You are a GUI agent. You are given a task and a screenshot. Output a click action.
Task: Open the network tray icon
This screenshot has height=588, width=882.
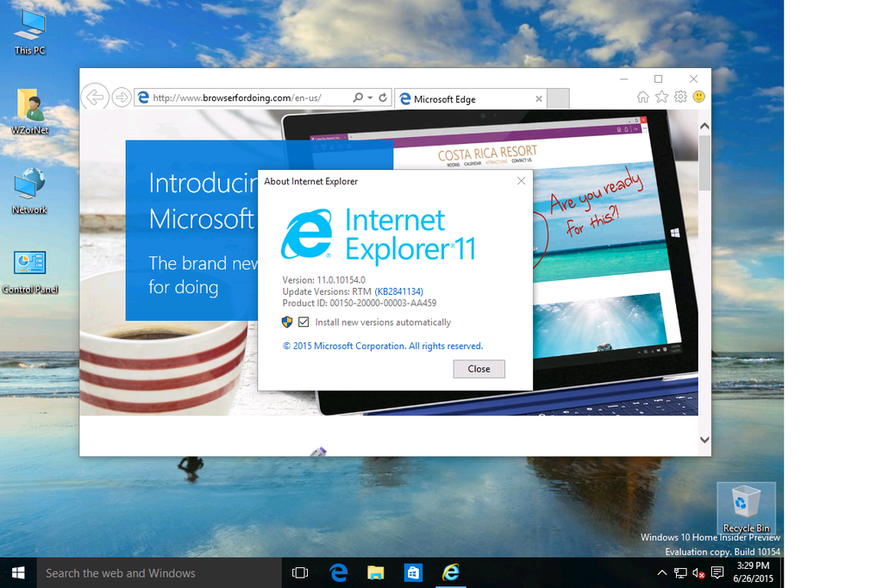coord(680,572)
